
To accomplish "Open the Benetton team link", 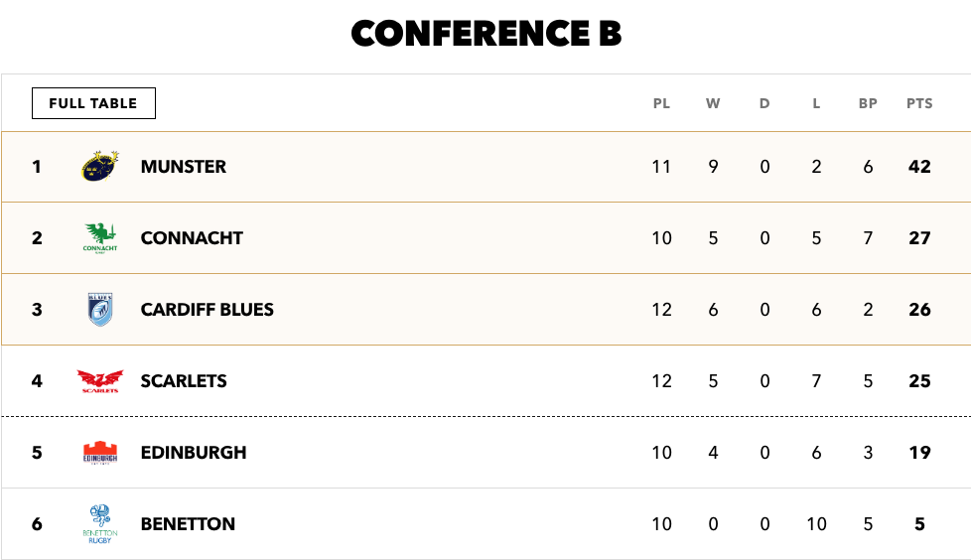I will (188, 524).
